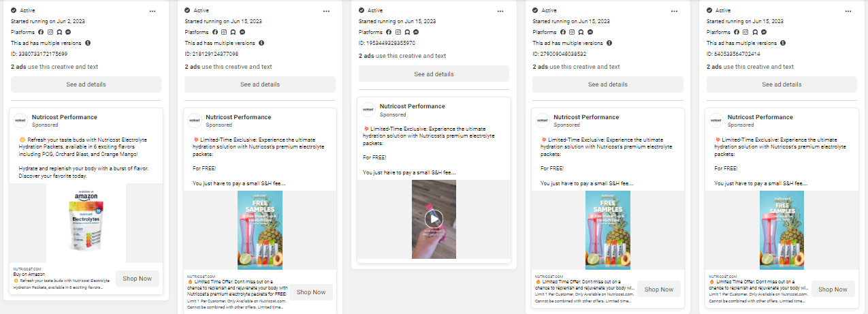
Task: Click Instagram platform icon on the Jun 2 ad
Action: tap(50, 32)
